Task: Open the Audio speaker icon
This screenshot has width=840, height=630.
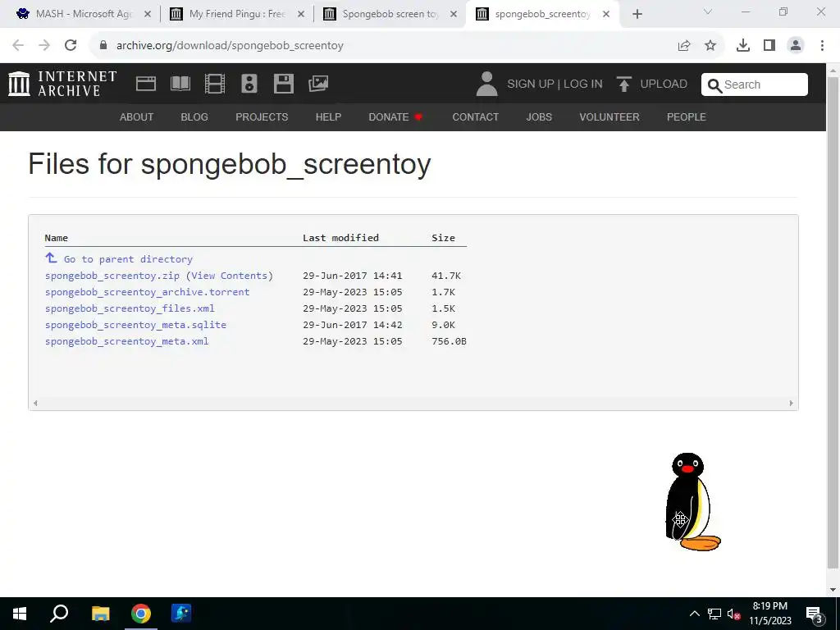Action: tap(249, 84)
